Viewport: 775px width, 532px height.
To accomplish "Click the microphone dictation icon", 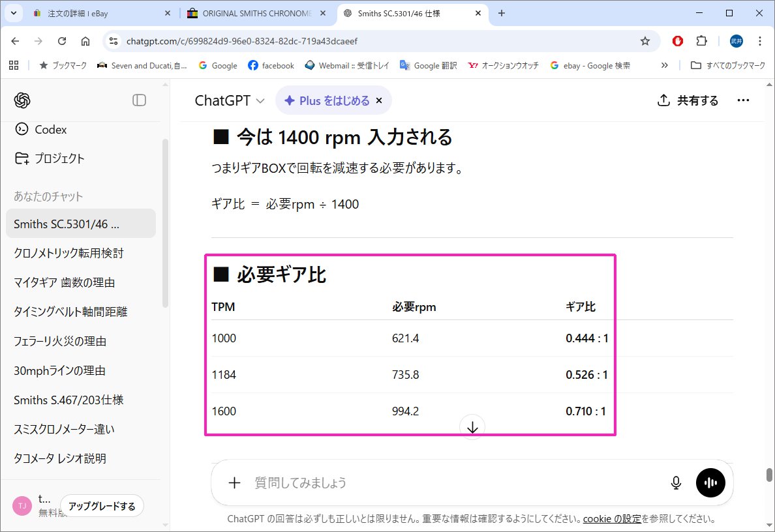I will (676, 482).
